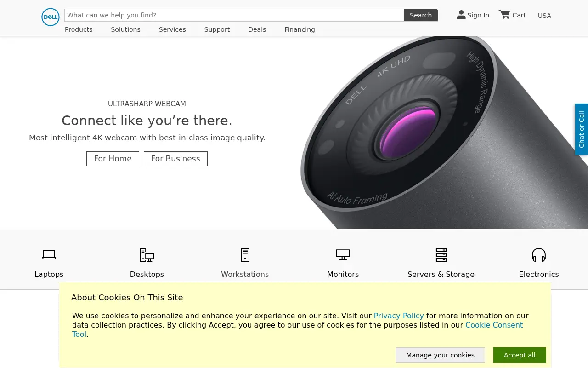Click the Desktops category label
Image resolution: width=588 pixels, height=368 pixels.
click(147, 274)
